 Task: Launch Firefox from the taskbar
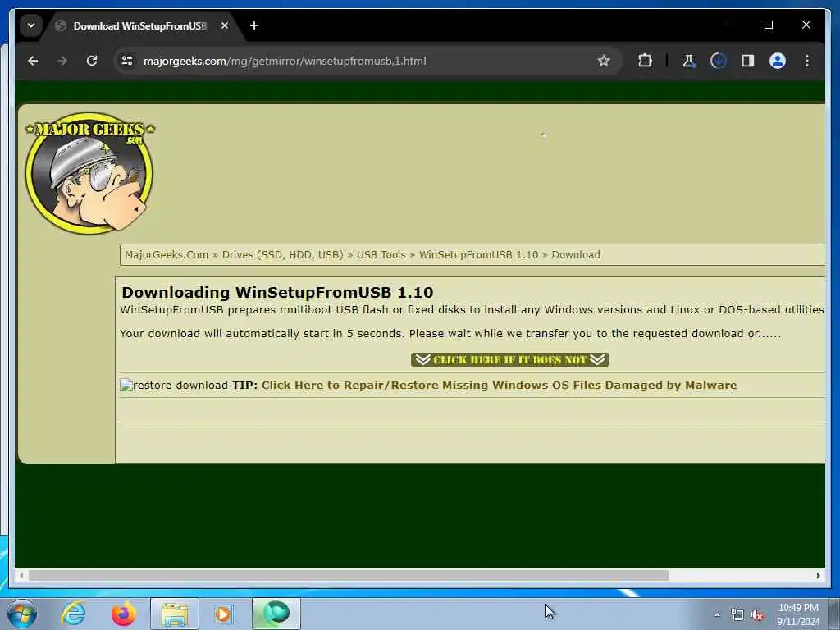[123, 614]
